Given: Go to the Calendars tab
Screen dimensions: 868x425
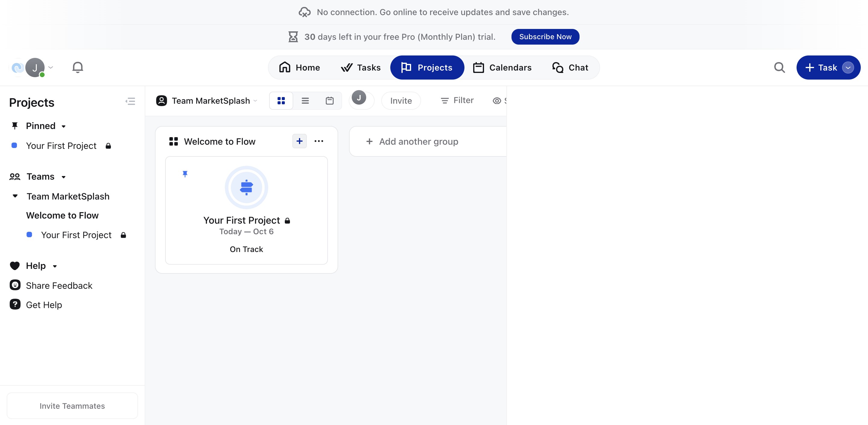Looking at the screenshot, I should point(502,68).
